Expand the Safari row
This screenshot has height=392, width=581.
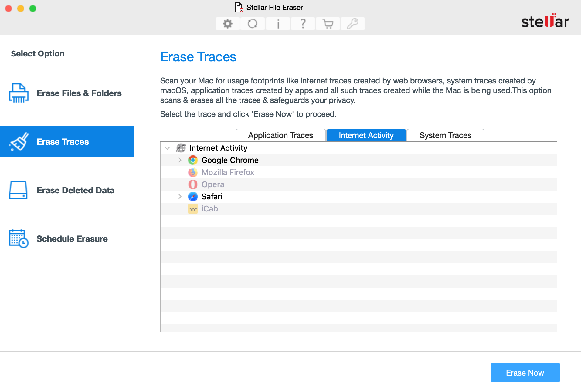pos(180,197)
